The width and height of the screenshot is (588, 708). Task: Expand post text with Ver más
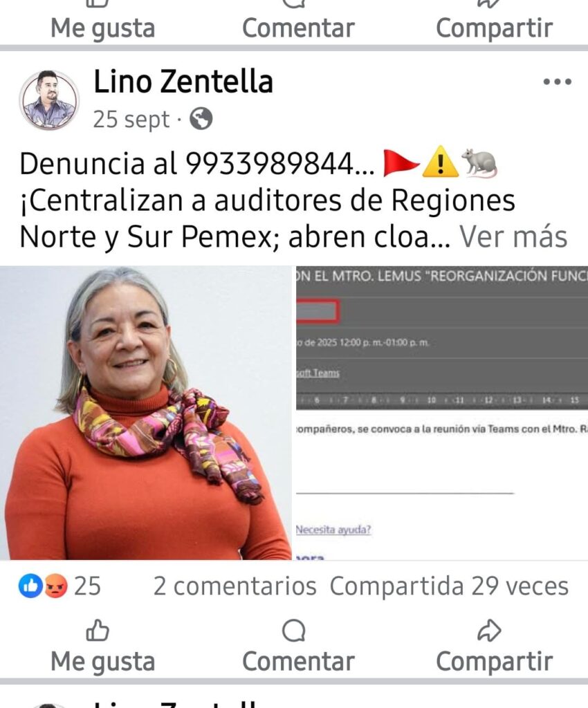513,236
